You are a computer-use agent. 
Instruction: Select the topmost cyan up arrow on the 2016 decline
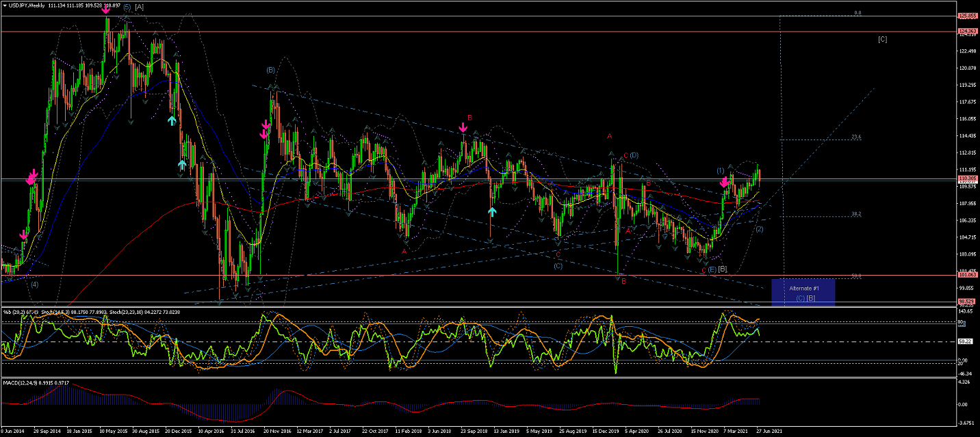click(172, 120)
